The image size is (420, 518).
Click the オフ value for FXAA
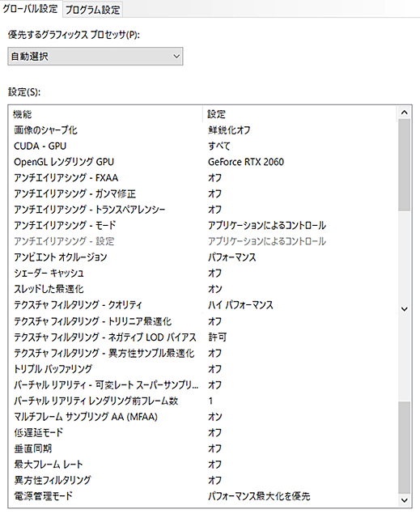point(215,177)
